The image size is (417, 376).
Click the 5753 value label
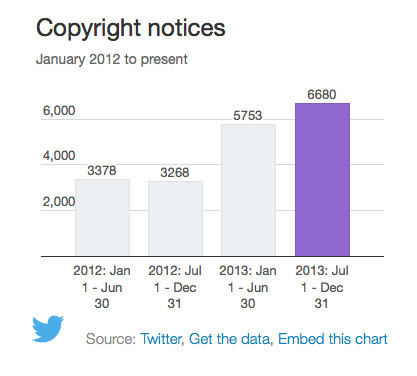click(248, 116)
